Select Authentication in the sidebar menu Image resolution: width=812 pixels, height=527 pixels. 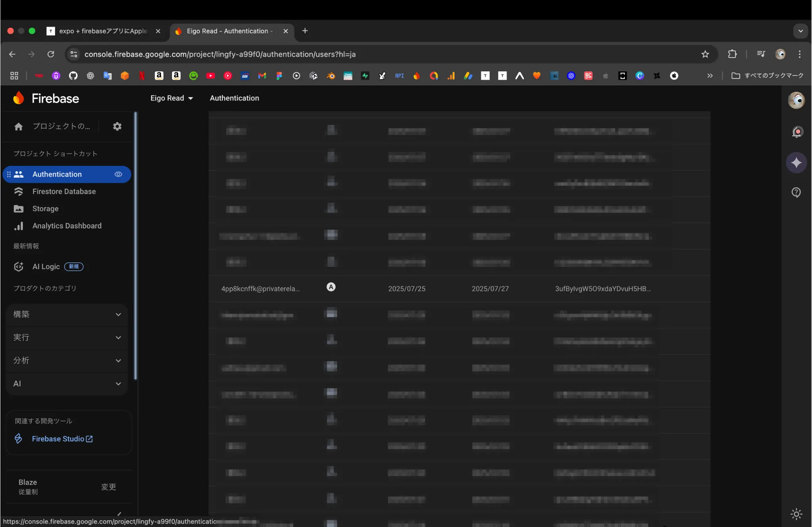tap(57, 174)
